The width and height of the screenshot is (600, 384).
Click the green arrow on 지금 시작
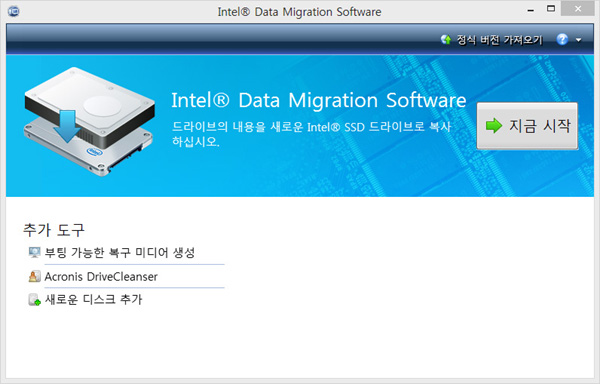point(494,125)
